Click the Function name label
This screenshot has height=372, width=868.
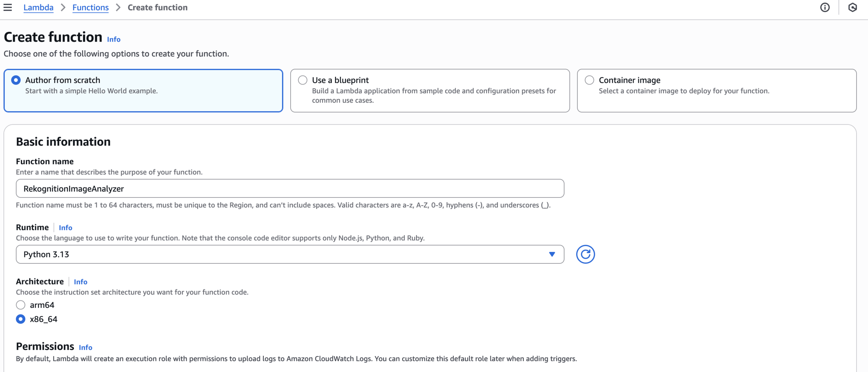click(45, 161)
